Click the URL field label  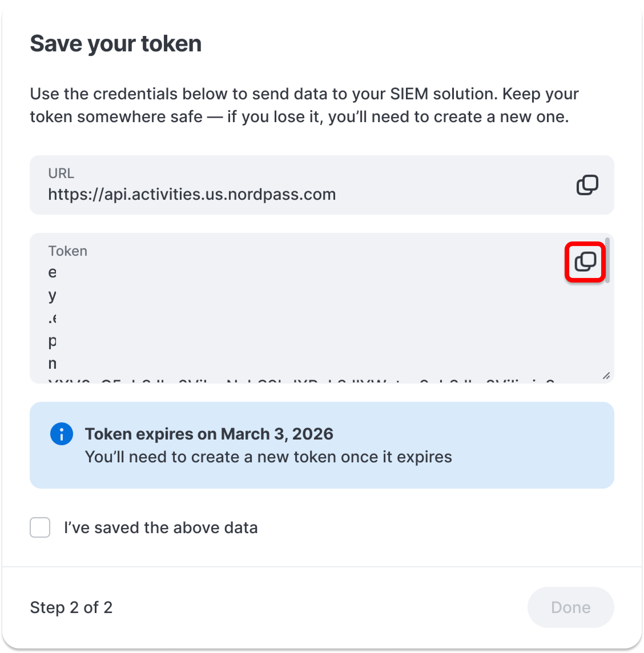pos(61,173)
